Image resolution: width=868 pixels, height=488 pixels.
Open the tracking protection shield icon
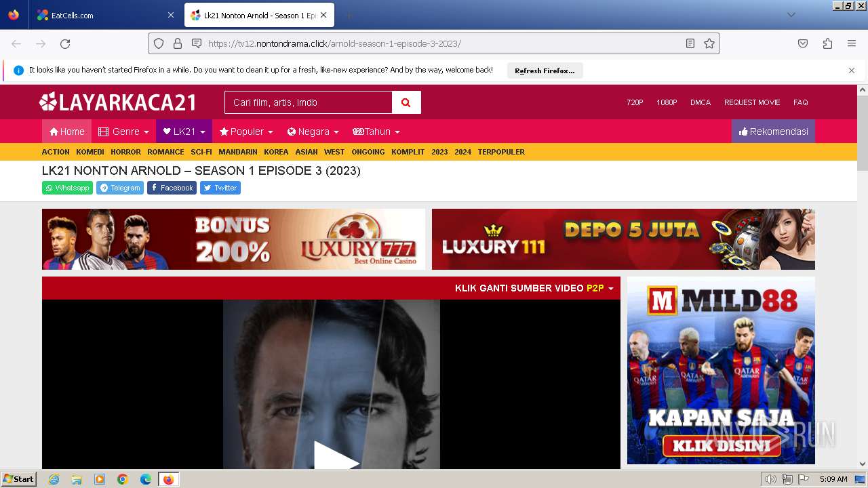pyautogui.click(x=159, y=43)
